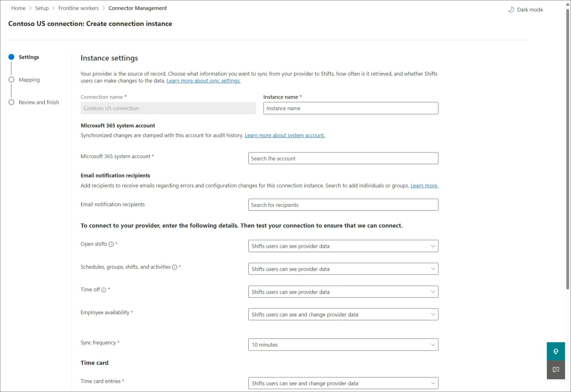The image size is (571, 392).
Task: Select the Mapping step circle
Action: (11, 80)
